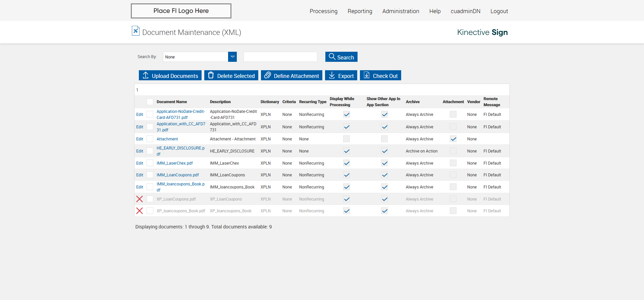Viewport: 644px width, 300px height.
Task: Click the Check Out document button
Action: click(380, 76)
